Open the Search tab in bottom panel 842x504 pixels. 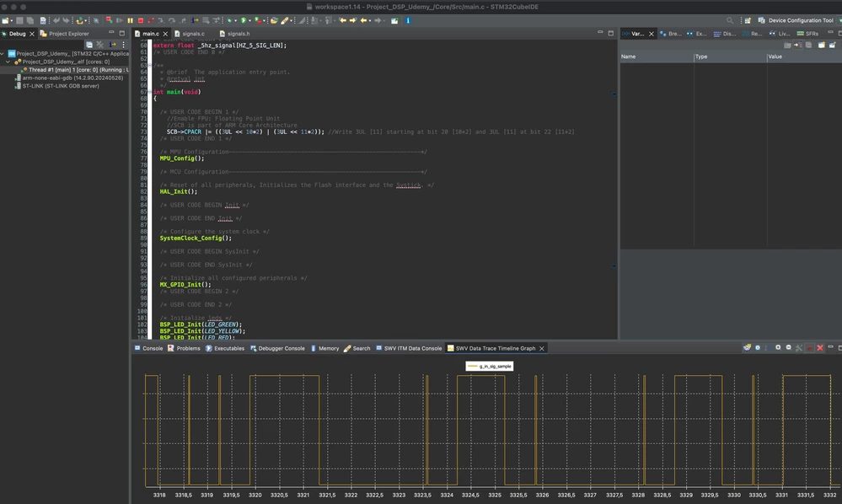tap(357, 348)
